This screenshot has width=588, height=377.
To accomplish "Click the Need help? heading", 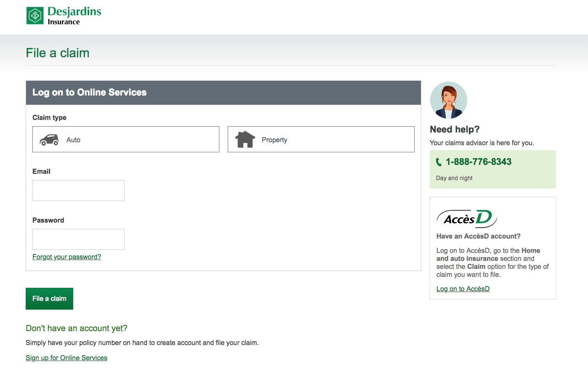I will [x=455, y=130].
